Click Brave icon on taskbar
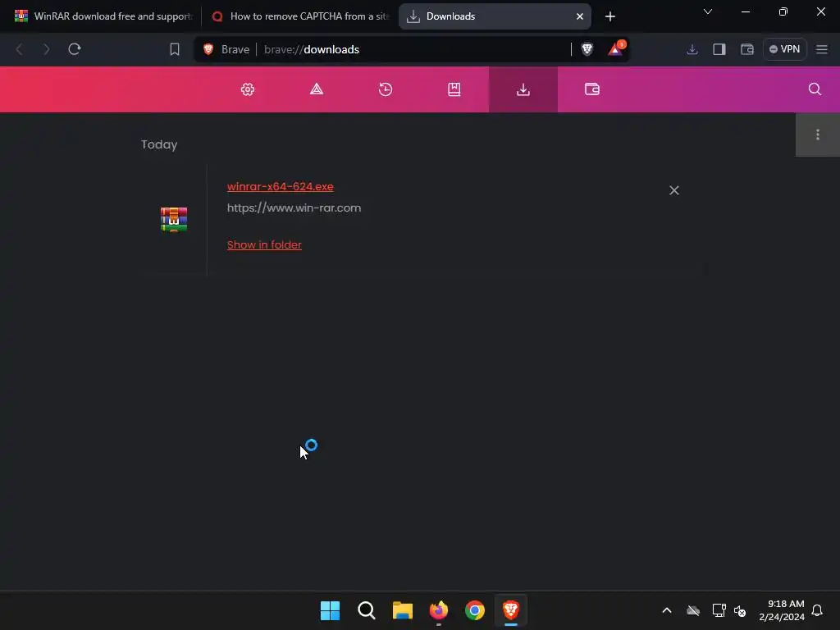The width and height of the screenshot is (840, 630). point(511,610)
